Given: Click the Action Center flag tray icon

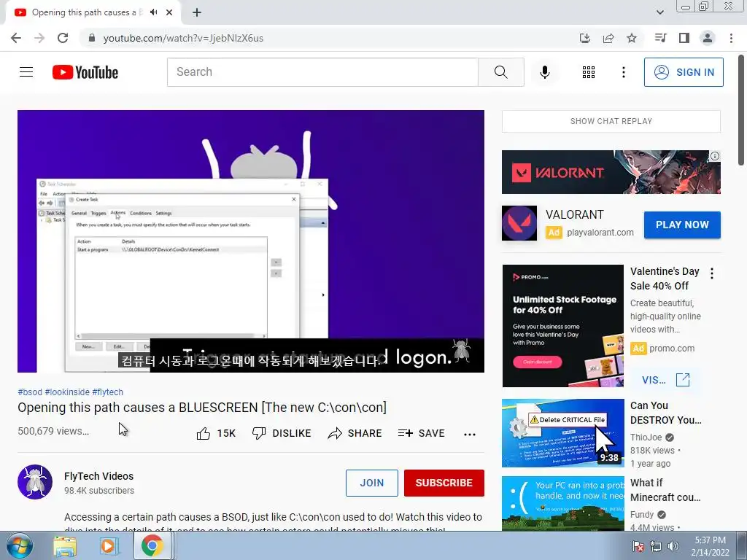Looking at the screenshot, I should [638, 546].
